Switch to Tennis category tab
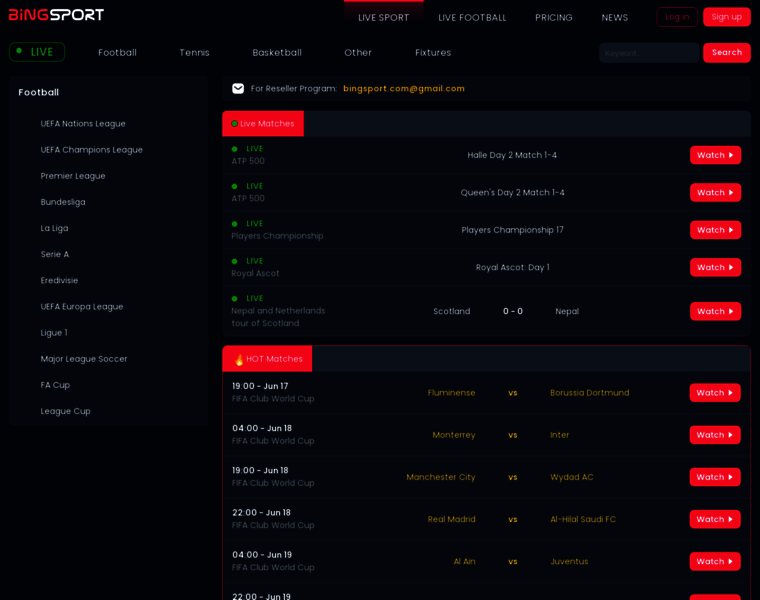 pos(194,52)
